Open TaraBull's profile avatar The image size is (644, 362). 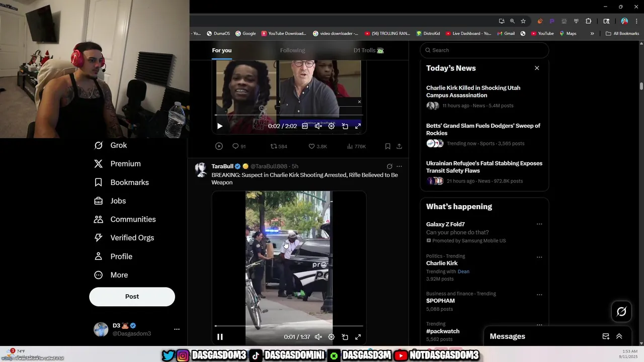coord(201,170)
